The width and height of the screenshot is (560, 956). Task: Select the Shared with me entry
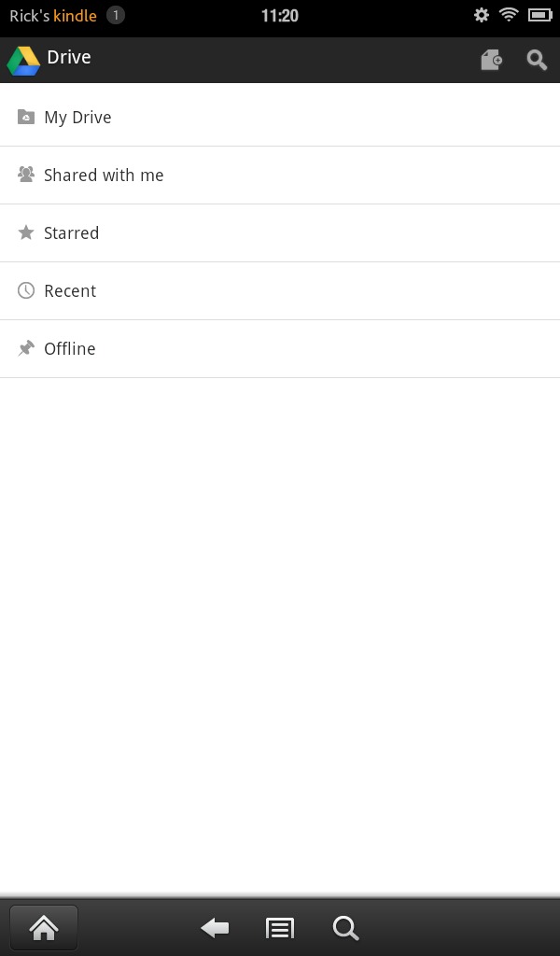pos(280,175)
